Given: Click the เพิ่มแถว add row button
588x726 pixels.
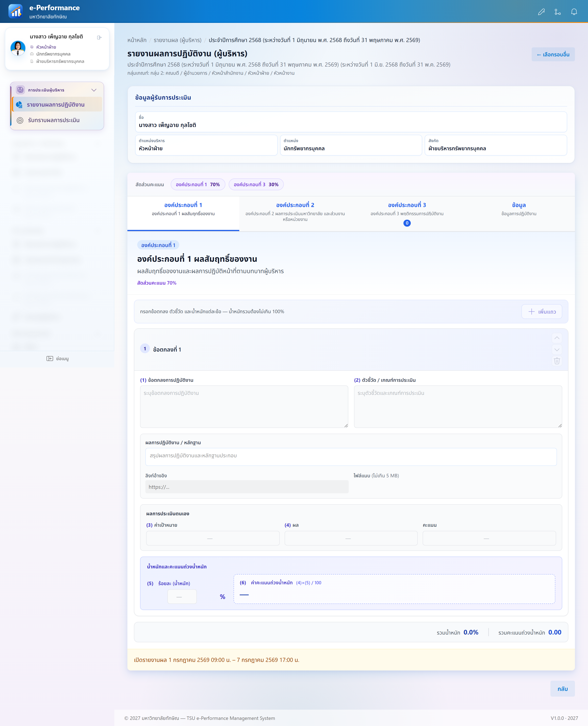Looking at the screenshot, I should click(x=541, y=312).
